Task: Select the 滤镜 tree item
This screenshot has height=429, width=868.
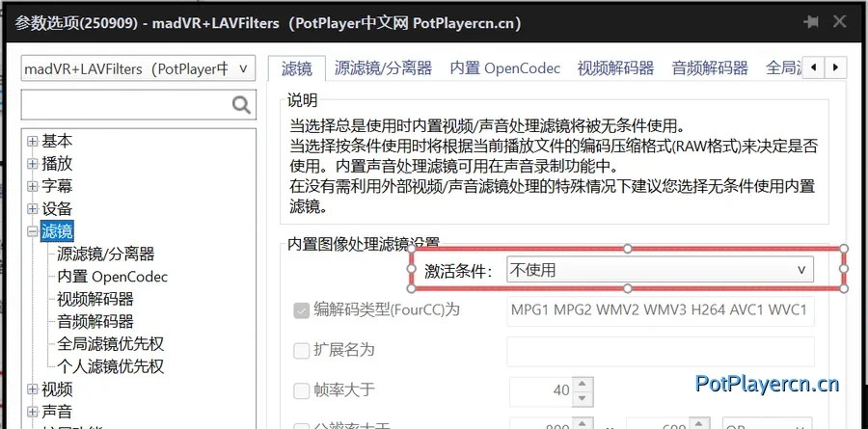Action: (x=57, y=231)
